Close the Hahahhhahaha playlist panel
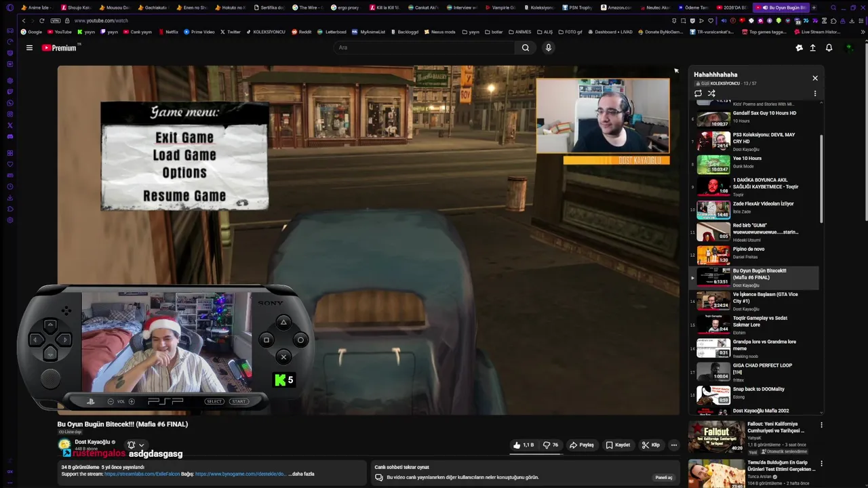The image size is (868, 488). [x=815, y=78]
